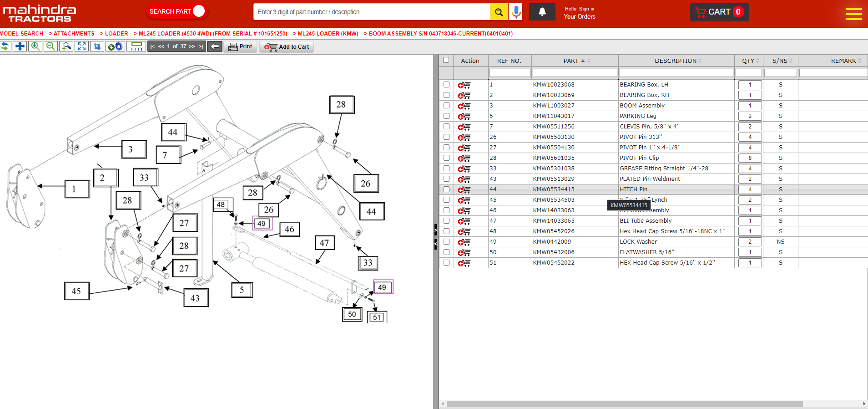Add LOCK Washer row to cart
Image resolution: width=868 pixels, height=409 pixels.
point(464,242)
